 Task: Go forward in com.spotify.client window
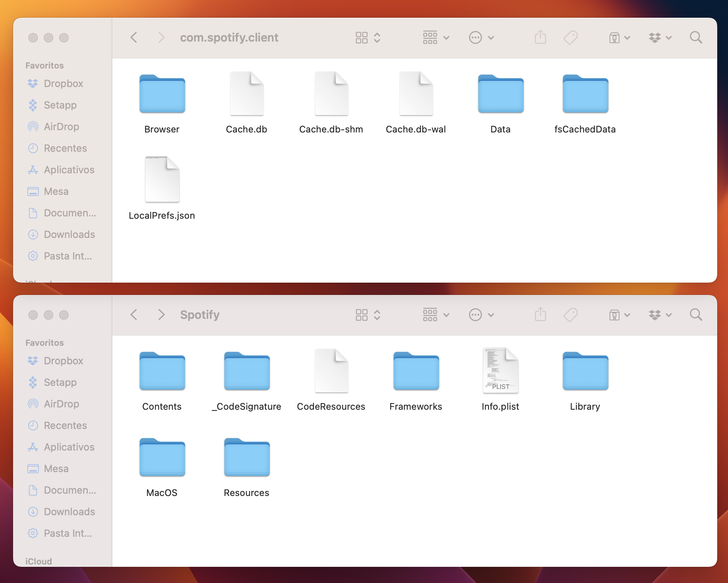coord(161,38)
